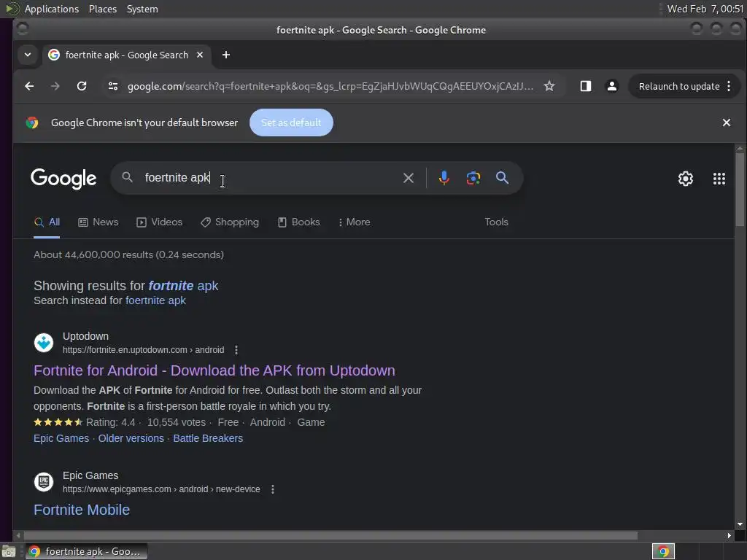Dismiss the default browser notification bar

point(727,122)
